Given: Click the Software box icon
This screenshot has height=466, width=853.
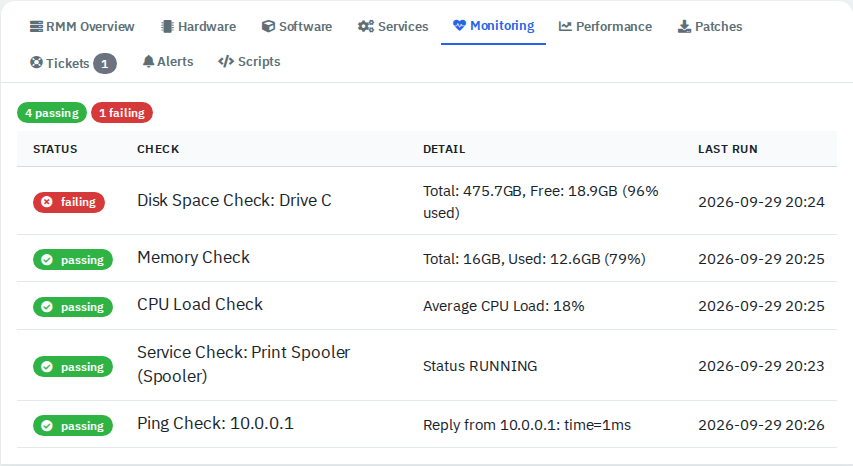Looking at the screenshot, I should pos(268,26).
